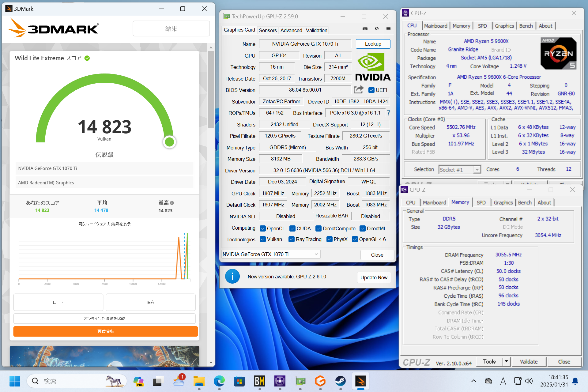Screen dimensions: 588x392
Task: Click ロード load button in 3DMark
Action: [58, 302]
